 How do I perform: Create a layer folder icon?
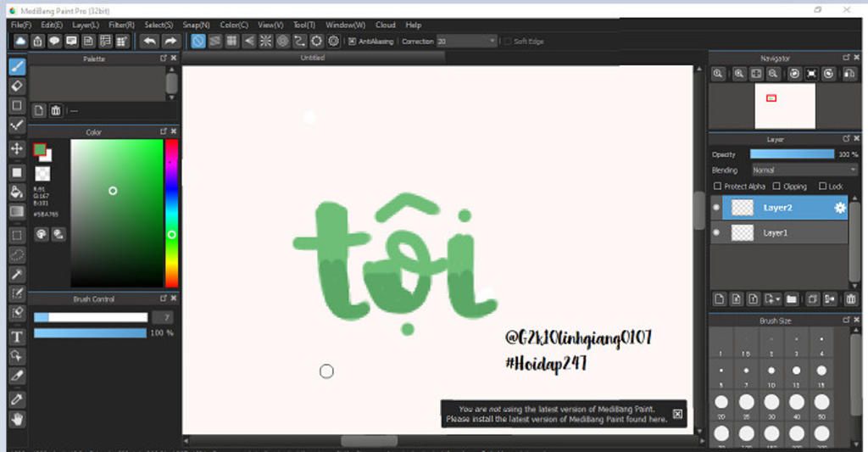792,299
